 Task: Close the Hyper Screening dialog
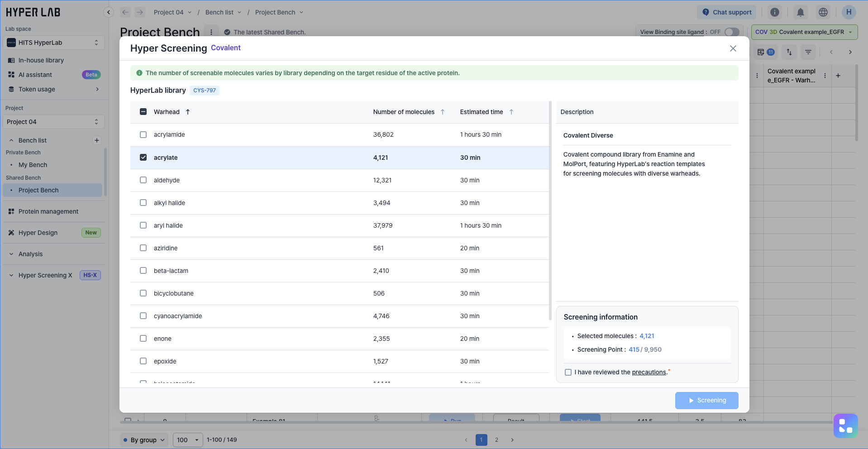[733, 48]
